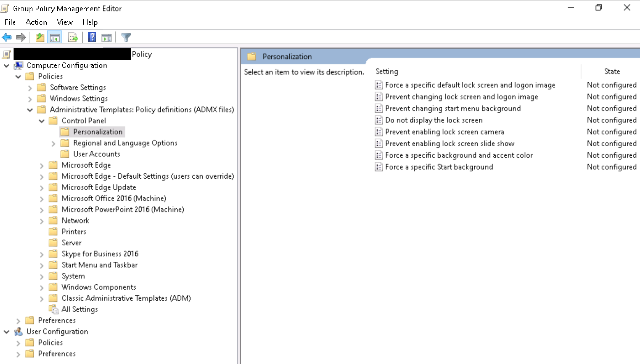The width and height of the screenshot is (640, 364).
Task: Click the Server folder icon
Action: click(x=53, y=243)
